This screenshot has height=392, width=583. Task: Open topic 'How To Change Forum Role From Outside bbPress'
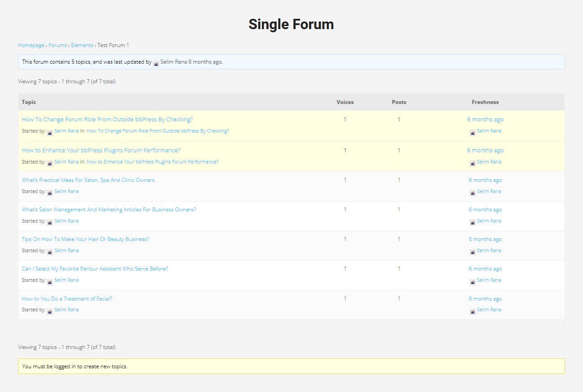pos(107,120)
